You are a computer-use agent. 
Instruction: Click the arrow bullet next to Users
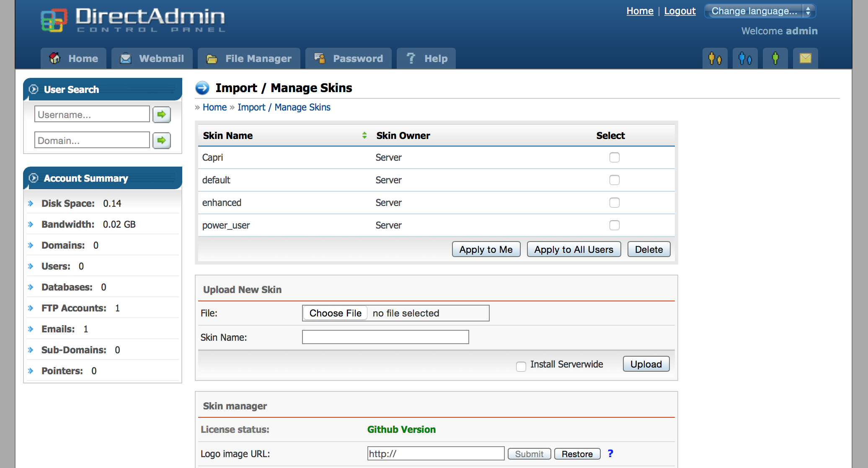click(31, 266)
